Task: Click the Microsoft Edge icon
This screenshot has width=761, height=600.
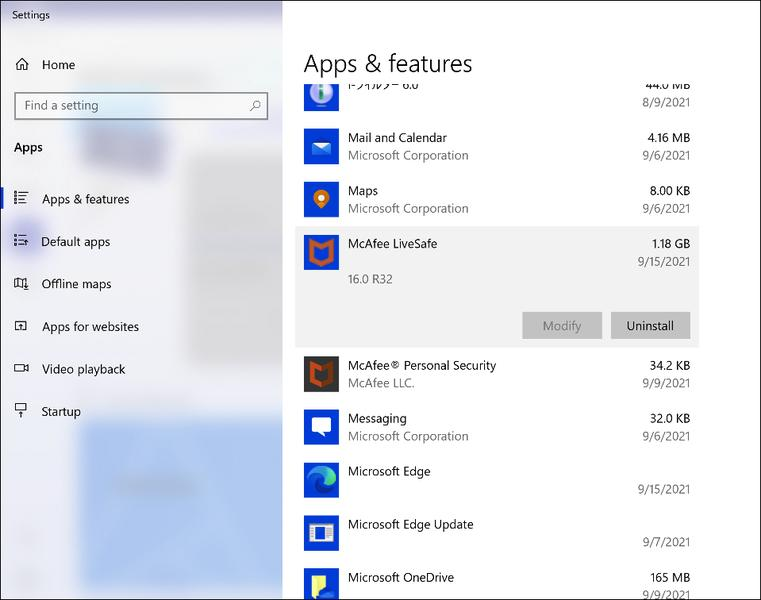Action: (321, 480)
